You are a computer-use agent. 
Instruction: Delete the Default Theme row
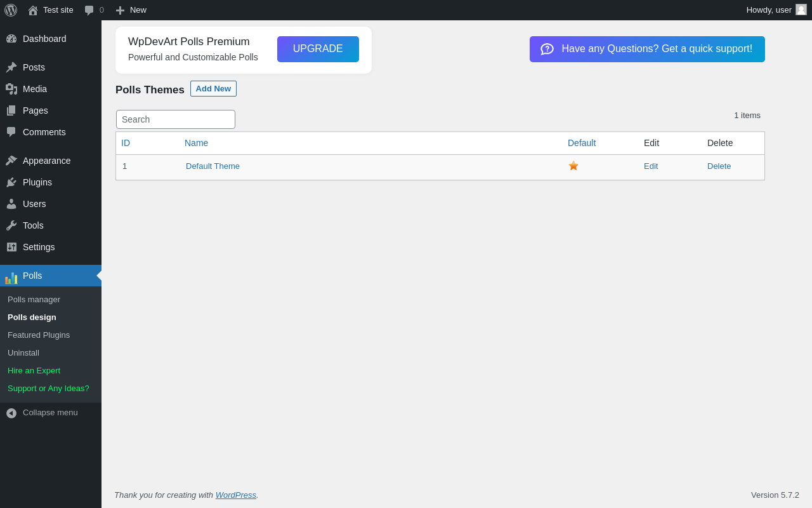[x=719, y=166]
